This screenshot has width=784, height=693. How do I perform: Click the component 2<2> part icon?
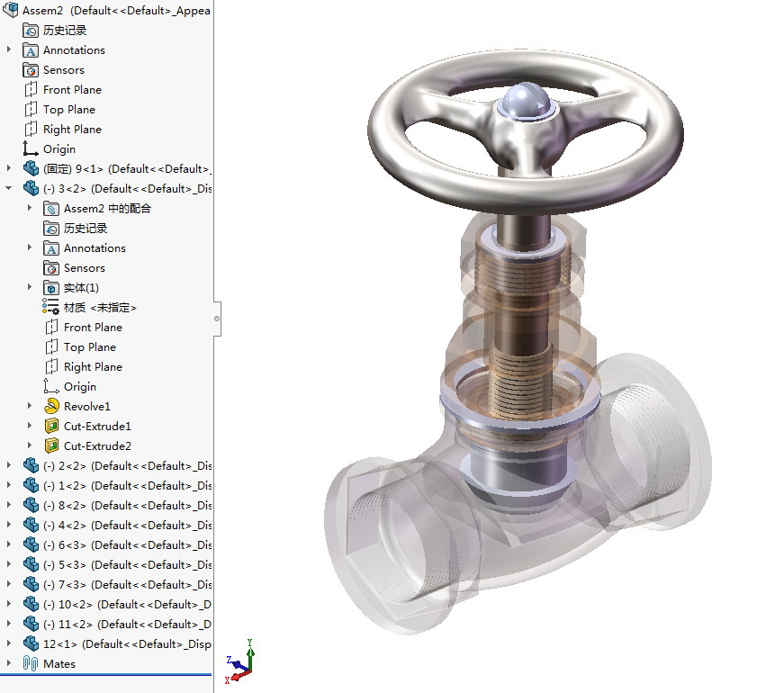pos(31,466)
